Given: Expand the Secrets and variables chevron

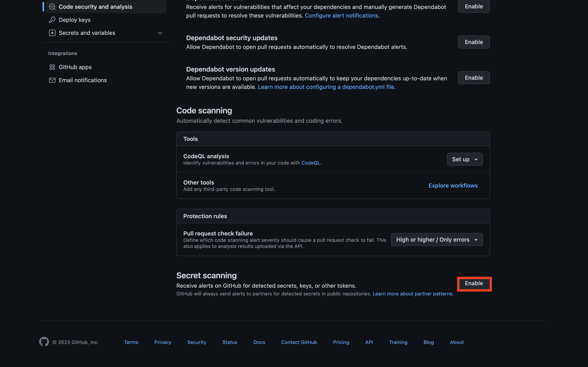Looking at the screenshot, I should (160, 33).
